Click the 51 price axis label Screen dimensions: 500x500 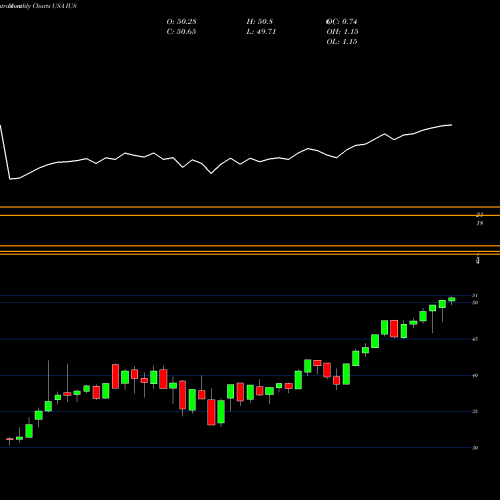point(475,295)
